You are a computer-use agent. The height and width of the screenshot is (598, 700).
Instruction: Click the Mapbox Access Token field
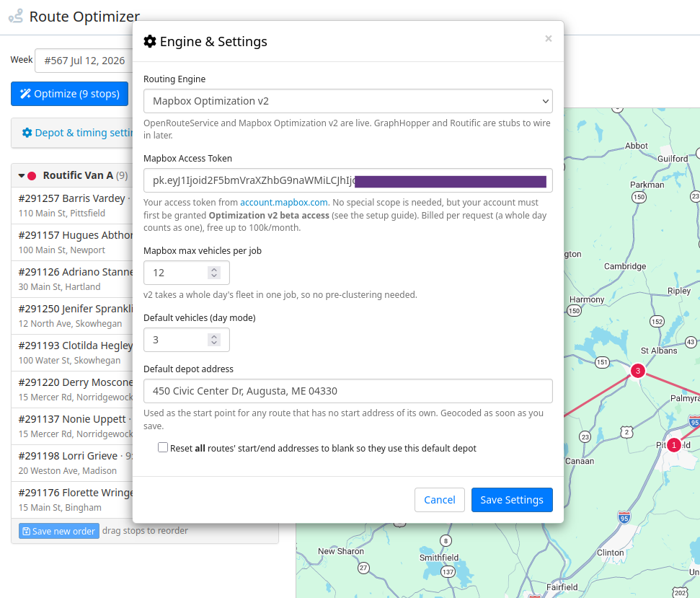click(347, 180)
